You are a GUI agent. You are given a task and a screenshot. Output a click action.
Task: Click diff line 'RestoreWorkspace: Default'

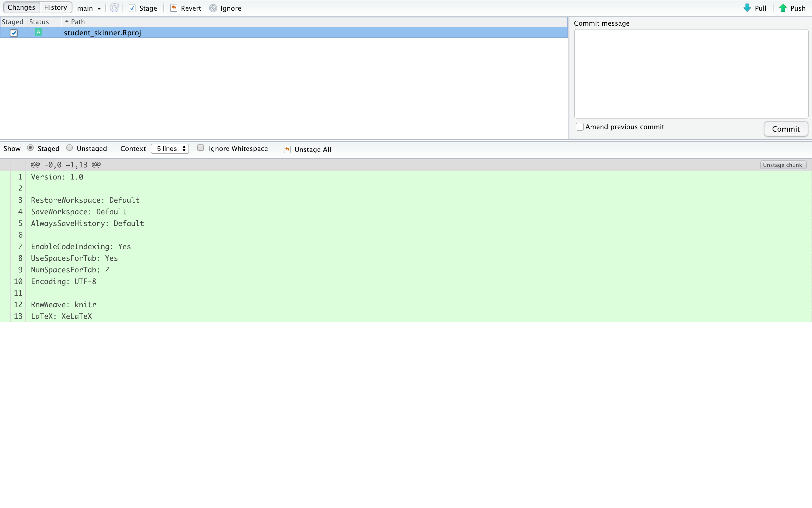point(85,200)
